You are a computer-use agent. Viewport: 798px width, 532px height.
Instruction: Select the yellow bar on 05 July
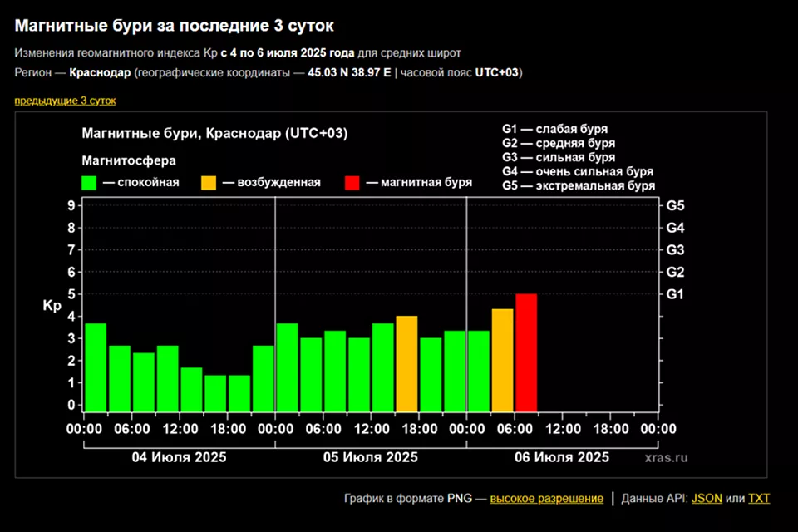pyautogui.click(x=406, y=363)
